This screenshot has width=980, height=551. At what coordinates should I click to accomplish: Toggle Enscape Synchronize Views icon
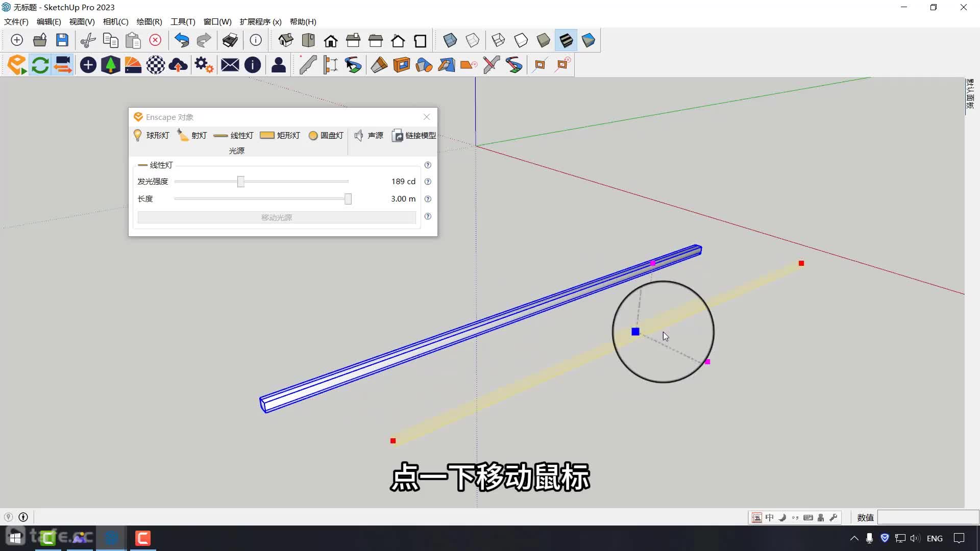63,65
